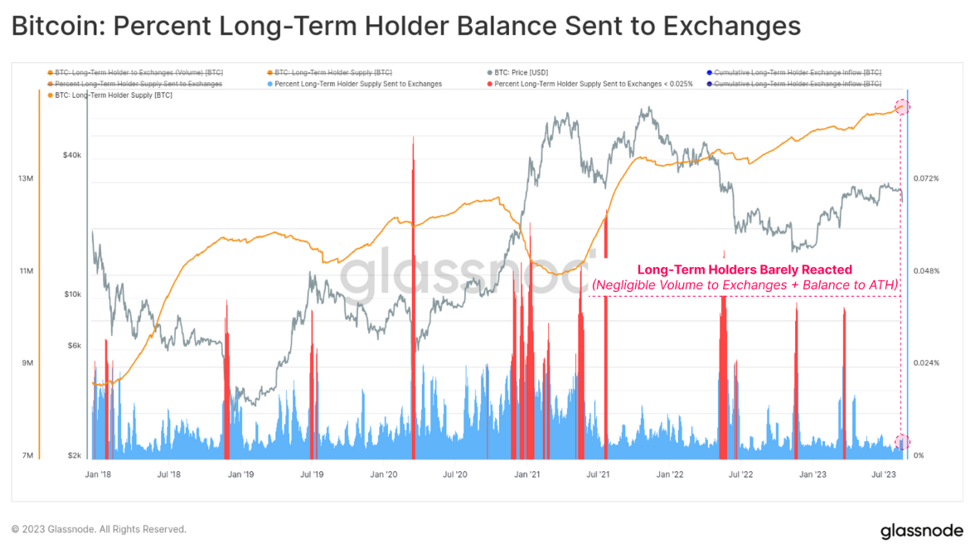Click the vertical blue right axis bar
The height and width of the screenshot is (554, 980).
pyautogui.click(x=907, y=274)
